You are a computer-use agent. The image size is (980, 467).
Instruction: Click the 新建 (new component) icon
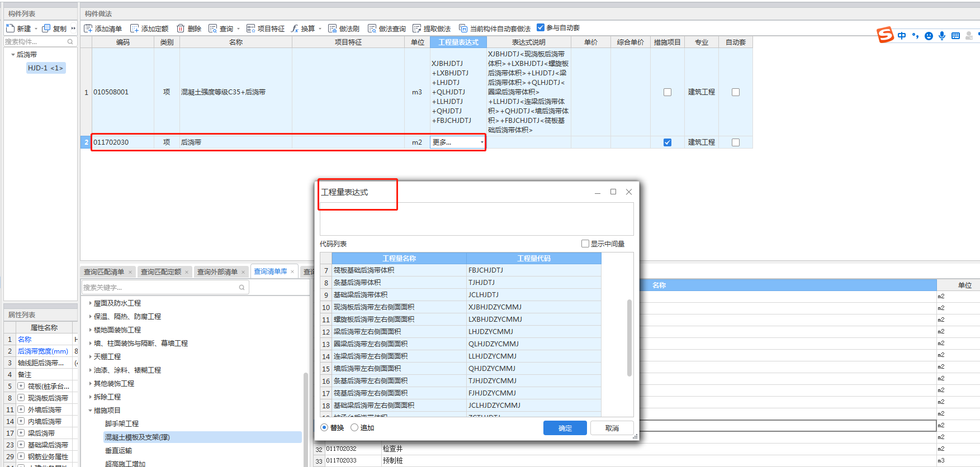(x=10, y=28)
